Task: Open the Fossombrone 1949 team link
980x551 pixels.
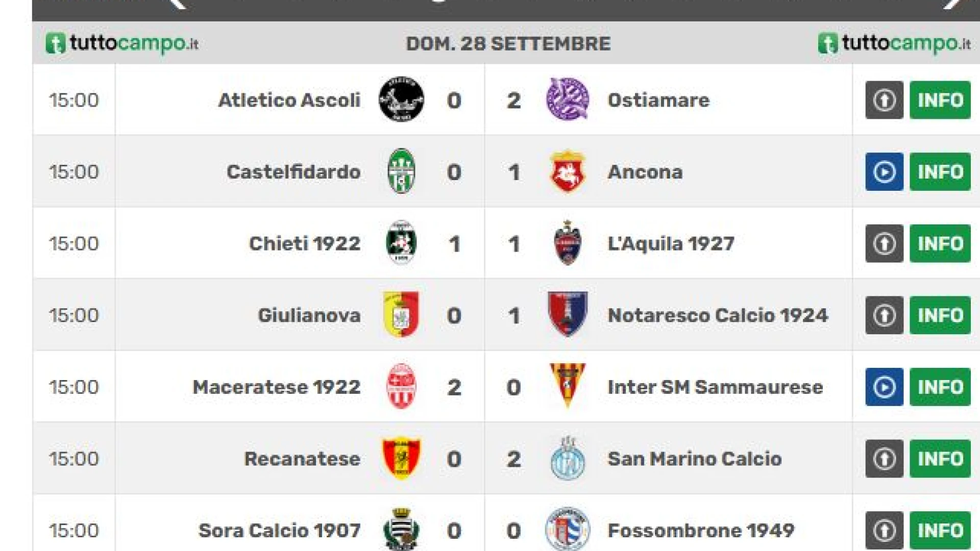Action: click(x=701, y=531)
